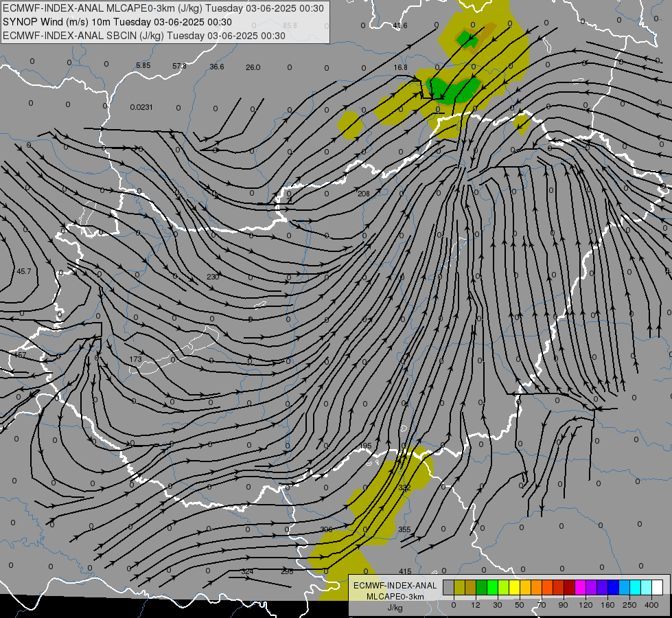Viewport: 672px width, 618px height.
Task: Click the MLCAPE0-3km header line in the title box
Action: click(x=163, y=8)
